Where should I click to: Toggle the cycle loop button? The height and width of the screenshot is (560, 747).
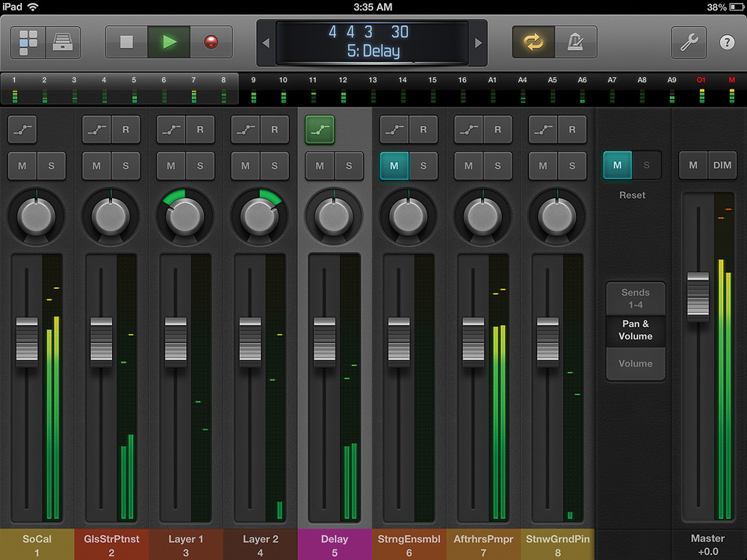pos(533,43)
